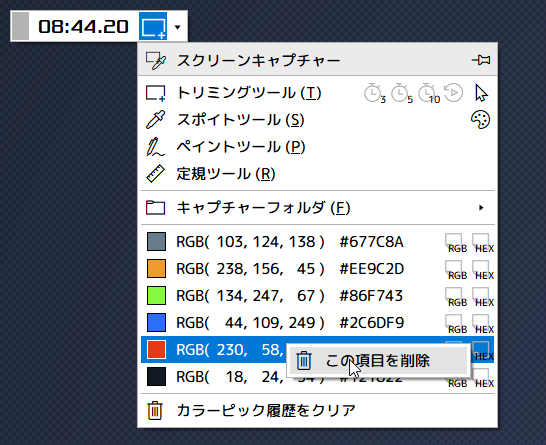Copy HEX value for #86F743 row
This screenshot has height=445, width=546.
483,297
